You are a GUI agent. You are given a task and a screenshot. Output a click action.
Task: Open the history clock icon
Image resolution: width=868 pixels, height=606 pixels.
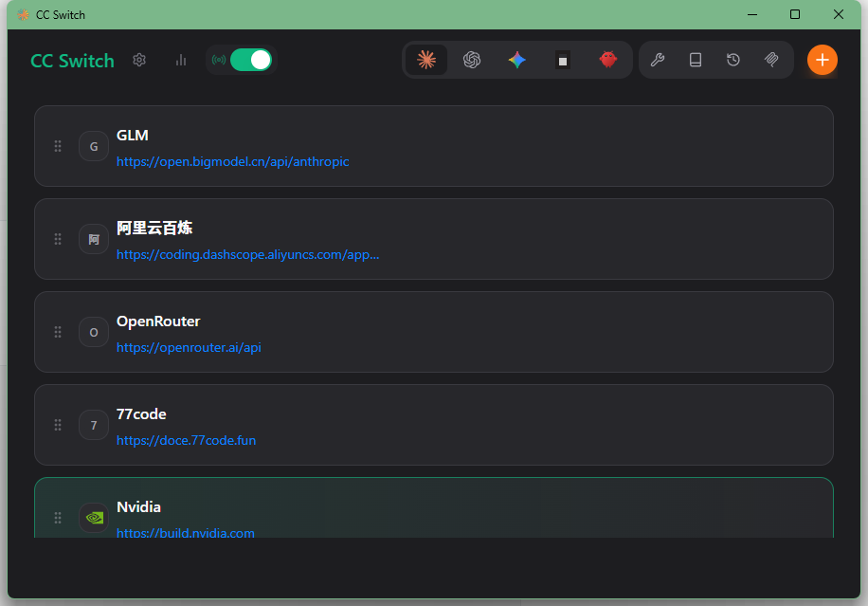(x=733, y=60)
